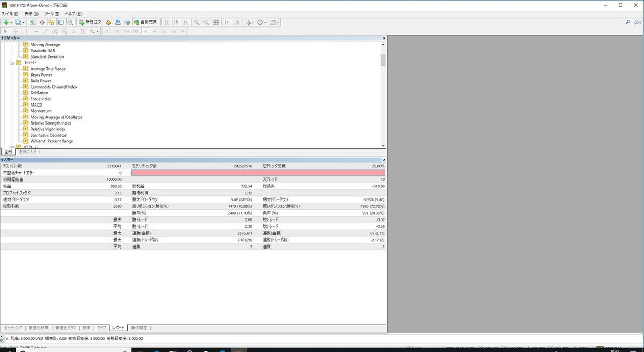Switch to candlestick chart icon

point(176,22)
